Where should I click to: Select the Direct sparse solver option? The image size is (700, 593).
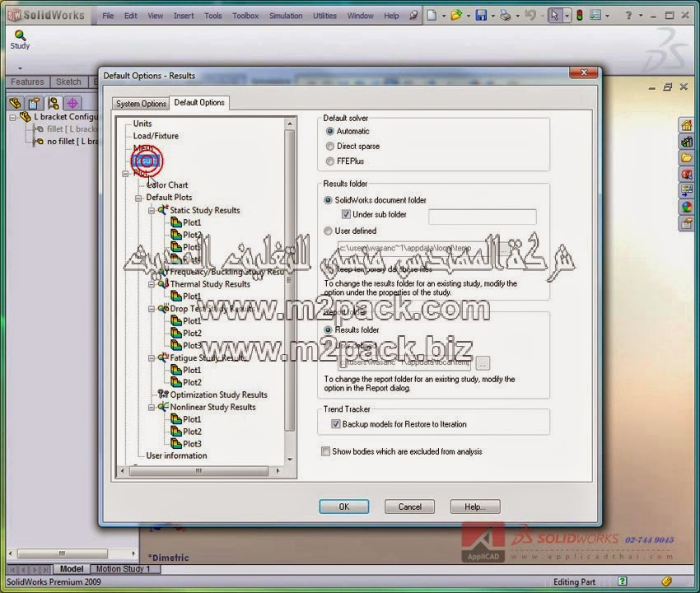tap(330, 146)
